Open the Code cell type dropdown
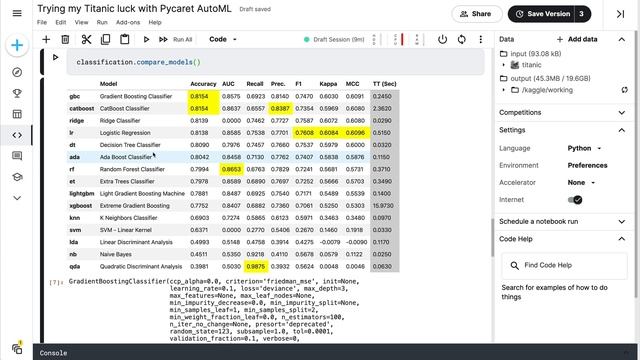This screenshot has height=360, width=640. click(223, 39)
